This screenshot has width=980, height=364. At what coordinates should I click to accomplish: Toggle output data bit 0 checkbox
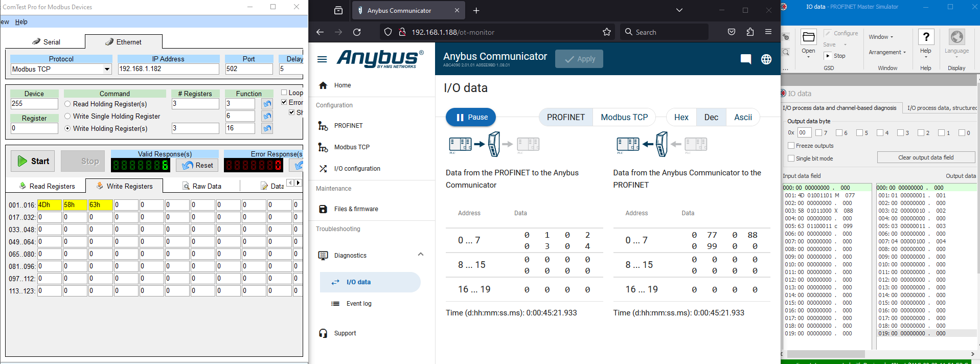[962, 133]
